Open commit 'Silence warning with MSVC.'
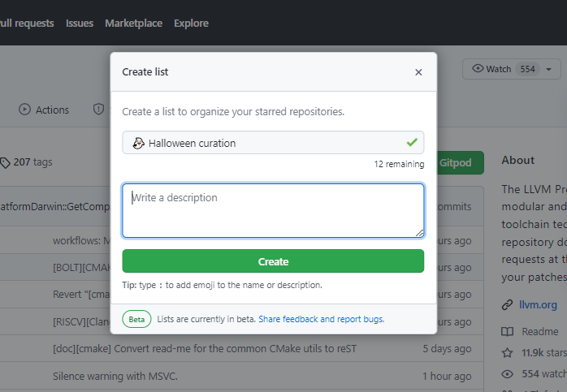The height and width of the screenshot is (392, 567). (115, 376)
